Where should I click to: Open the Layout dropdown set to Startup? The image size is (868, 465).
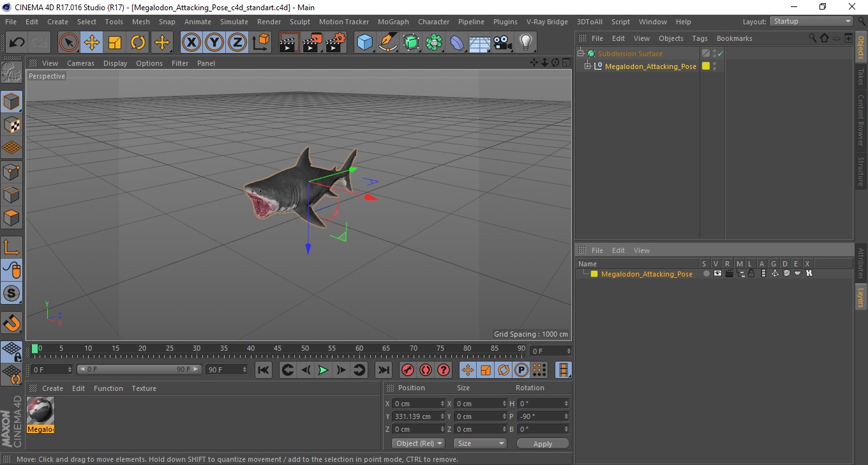[x=812, y=21]
